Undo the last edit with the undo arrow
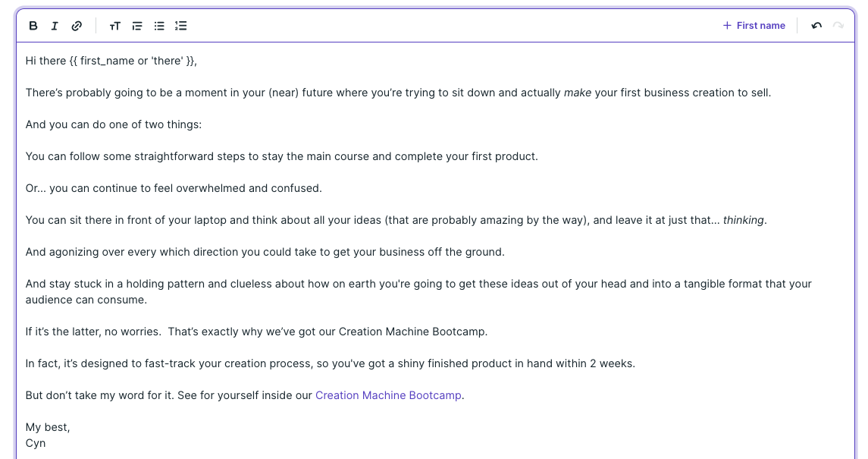868x459 pixels. coord(816,25)
